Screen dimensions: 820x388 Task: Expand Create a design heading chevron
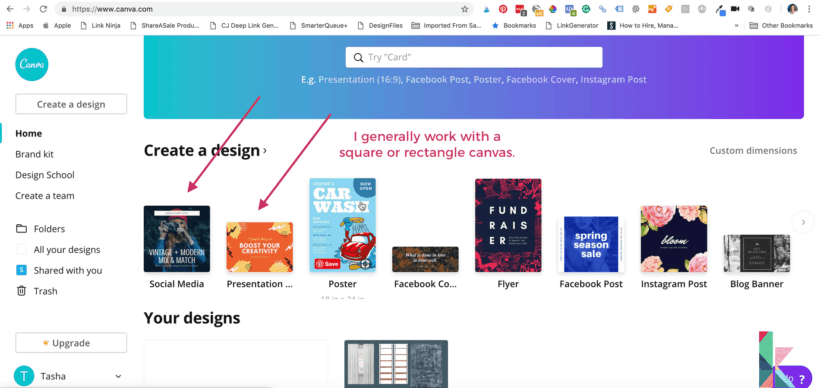265,151
